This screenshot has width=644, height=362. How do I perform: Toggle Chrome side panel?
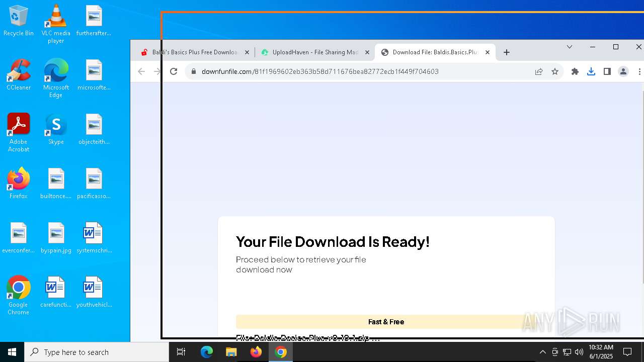coord(607,71)
